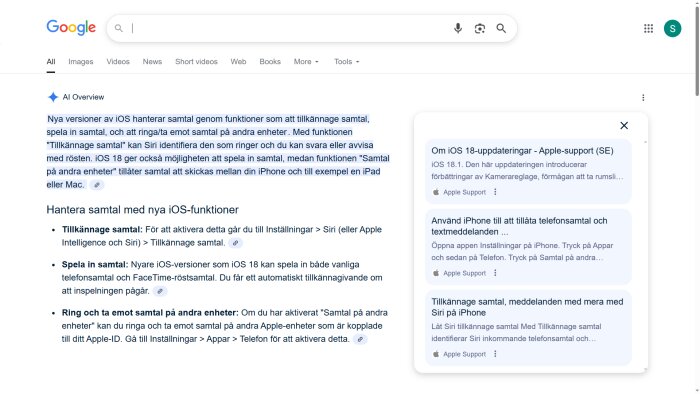Image resolution: width=700 pixels, height=394 pixels.
Task: Click Apple Support label under 'Använd iPhone'
Action: (464, 273)
